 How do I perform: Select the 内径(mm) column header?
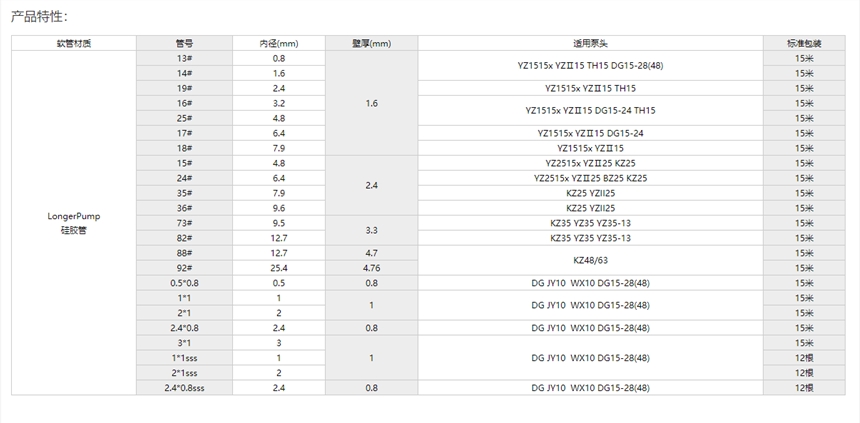[x=278, y=43]
